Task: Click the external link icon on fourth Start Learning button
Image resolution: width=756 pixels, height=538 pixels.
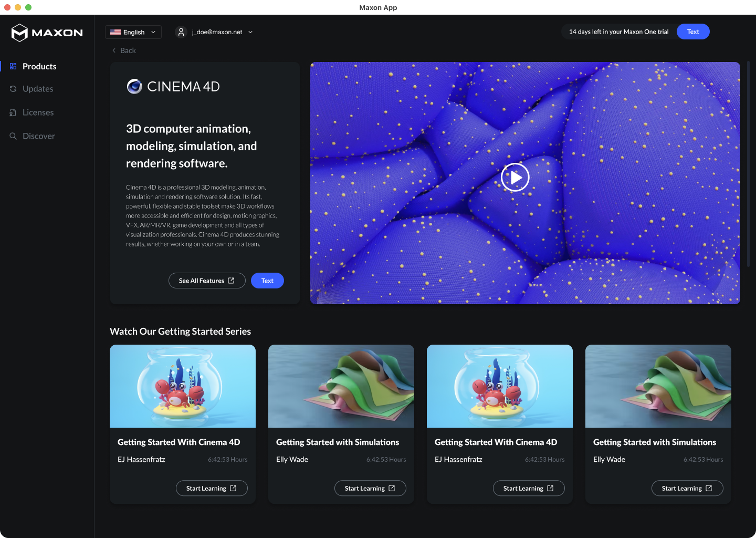Action: click(x=709, y=488)
